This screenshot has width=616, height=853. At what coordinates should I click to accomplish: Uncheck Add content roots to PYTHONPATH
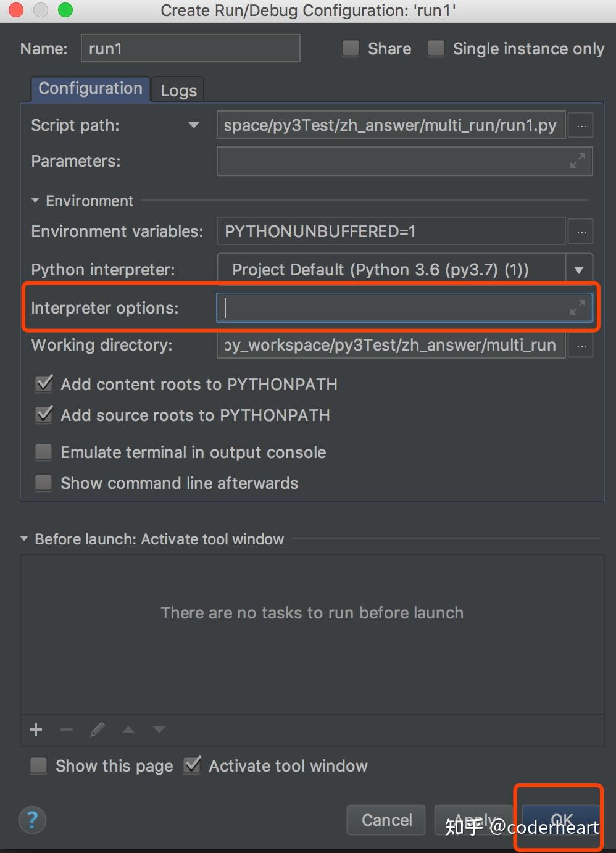[44, 384]
